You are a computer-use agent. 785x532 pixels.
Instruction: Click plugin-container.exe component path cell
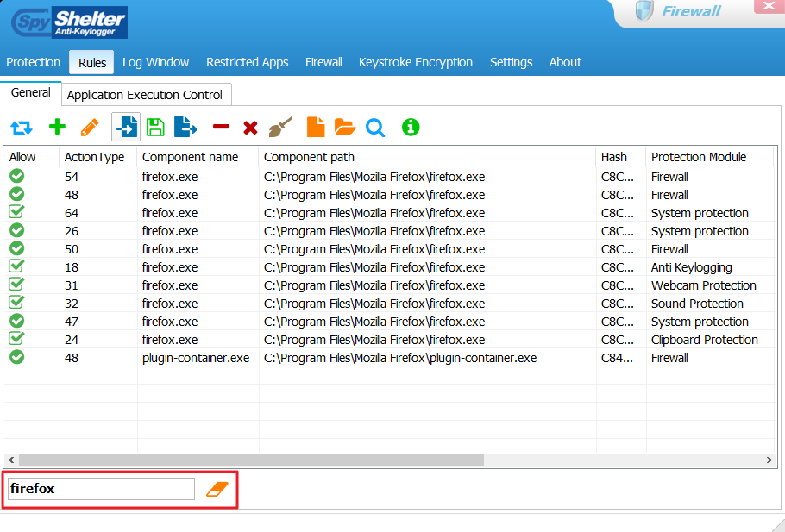click(x=400, y=359)
